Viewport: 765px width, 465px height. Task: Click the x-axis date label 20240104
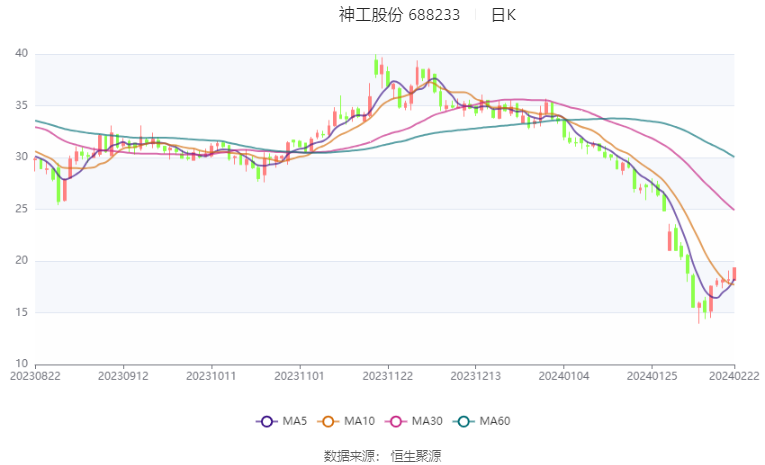coord(564,376)
